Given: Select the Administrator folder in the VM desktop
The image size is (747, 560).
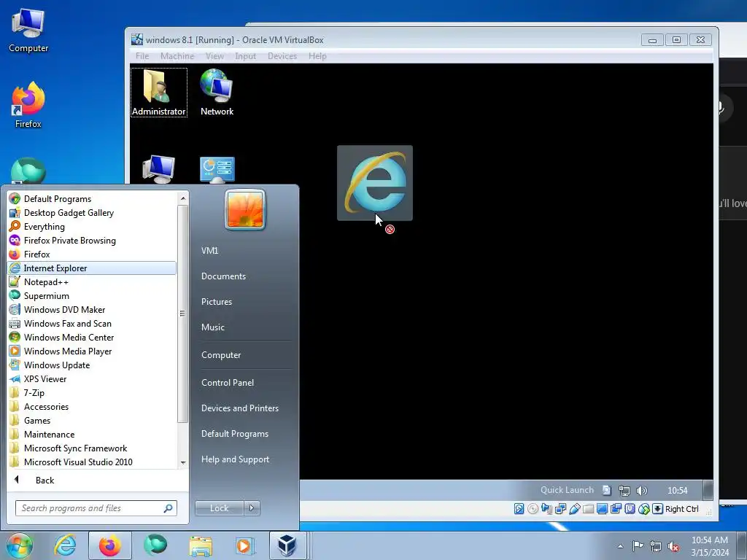Looking at the screenshot, I should 158,93.
